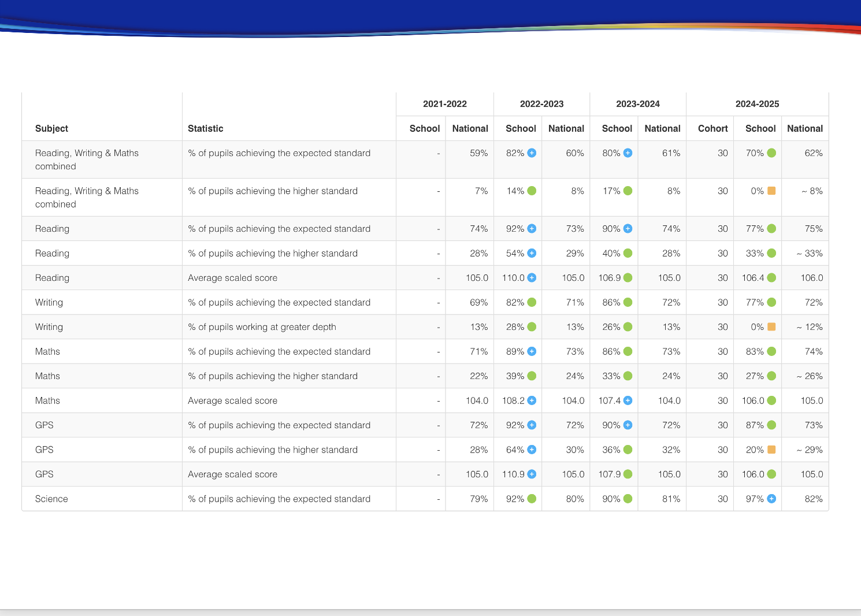
Task: Click the green circle beside 17% combined higher
Action: [x=628, y=191]
